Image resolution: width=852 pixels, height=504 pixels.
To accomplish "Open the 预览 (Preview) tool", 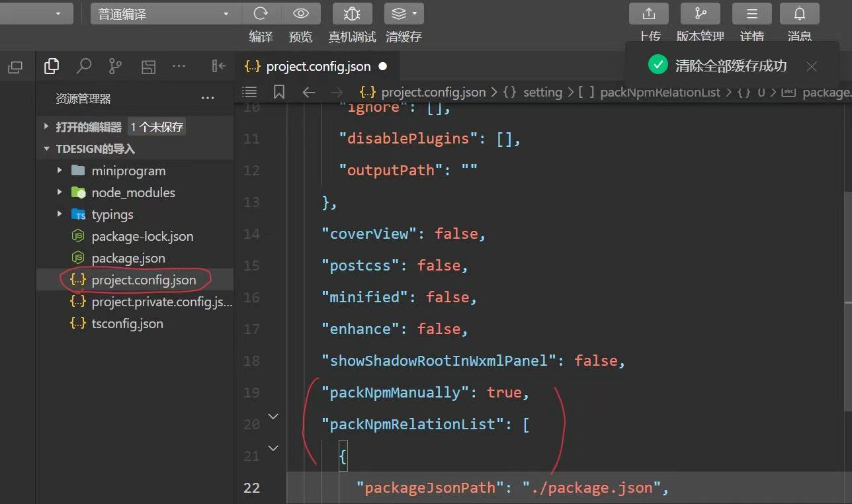I will [301, 13].
